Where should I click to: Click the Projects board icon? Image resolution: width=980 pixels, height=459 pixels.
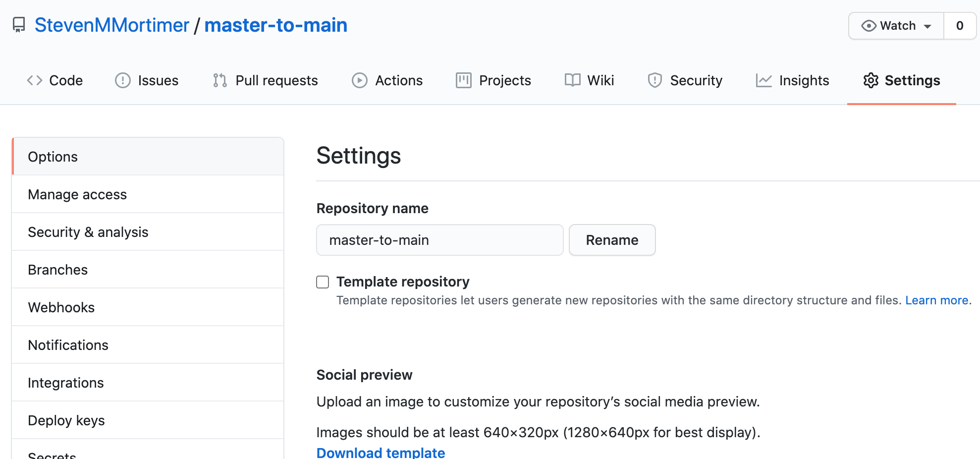(464, 80)
